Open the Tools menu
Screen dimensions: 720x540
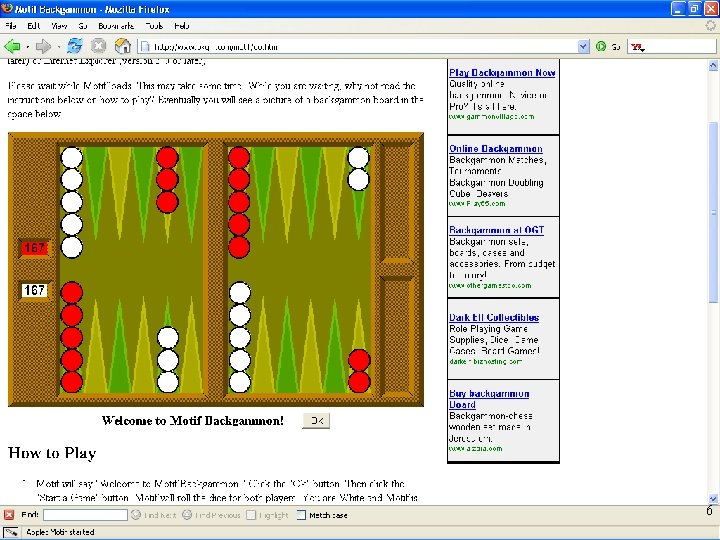[x=154, y=26]
